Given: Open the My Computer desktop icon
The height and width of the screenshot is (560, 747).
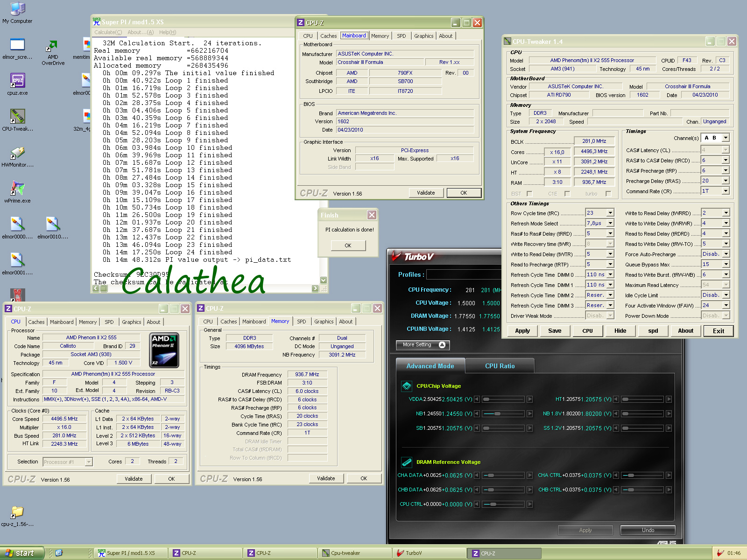Looking at the screenshot, I should pos(17,9).
